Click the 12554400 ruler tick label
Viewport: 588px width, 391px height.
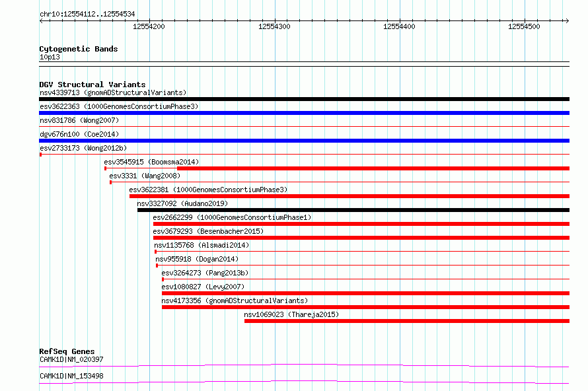399,26
